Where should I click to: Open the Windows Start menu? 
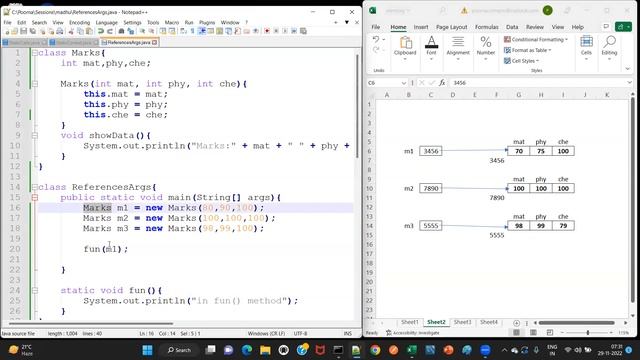[x=147, y=350]
